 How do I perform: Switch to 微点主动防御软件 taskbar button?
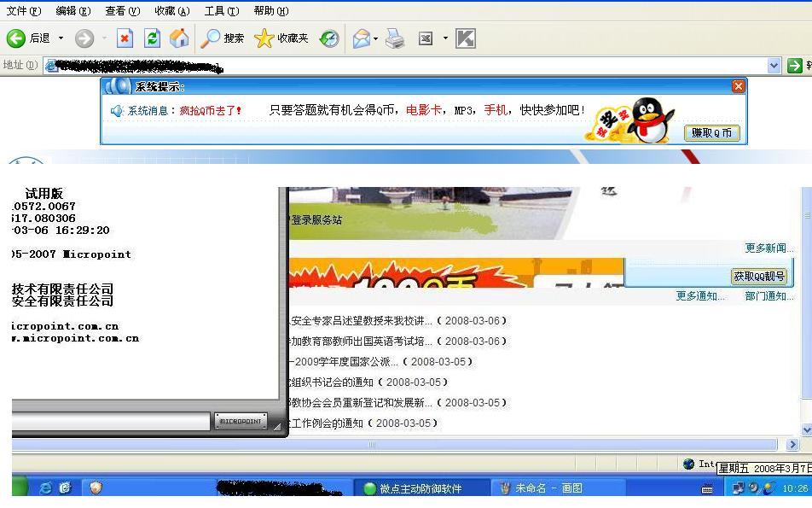click(x=419, y=488)
